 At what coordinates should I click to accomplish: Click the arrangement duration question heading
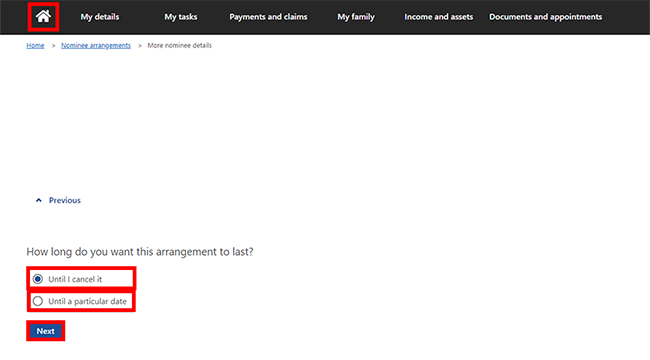140,252
